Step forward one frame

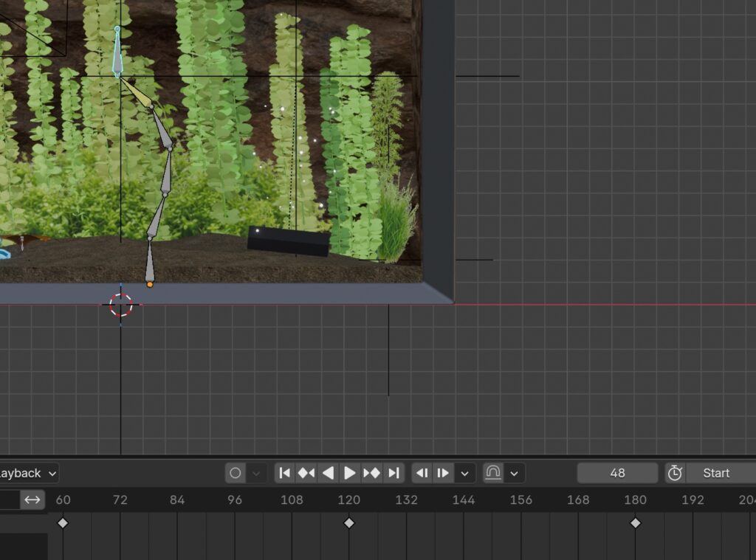(443, 473)
